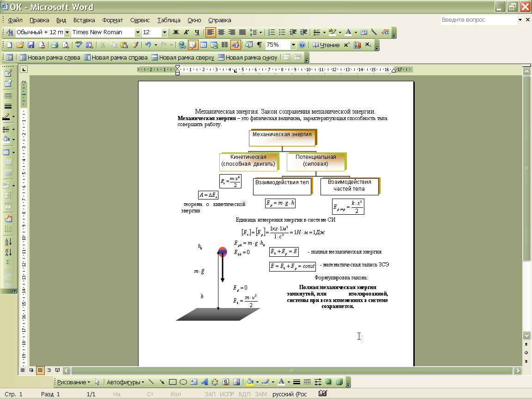Insert WordArt from Drawing toolbar

[x=204, y=382]
